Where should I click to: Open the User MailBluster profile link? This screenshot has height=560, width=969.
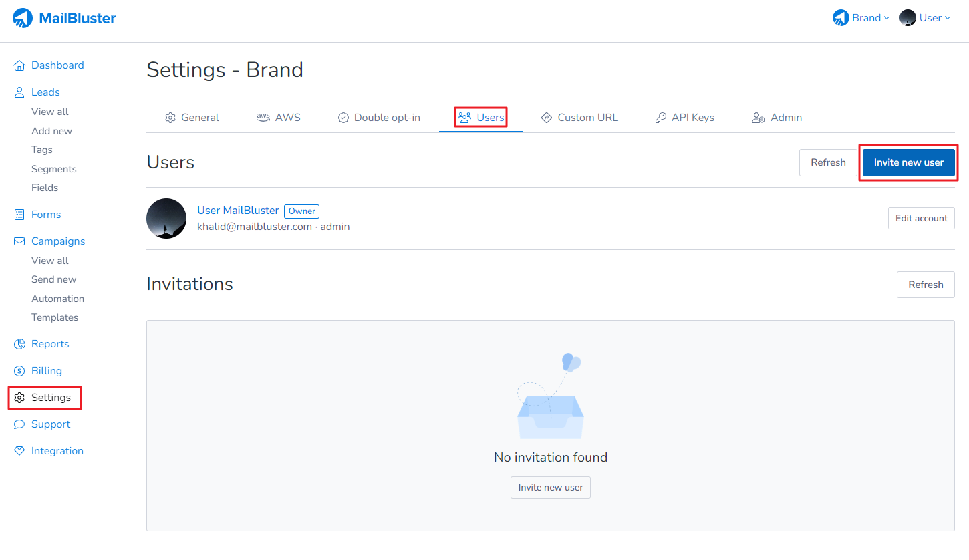click(238, 211)
